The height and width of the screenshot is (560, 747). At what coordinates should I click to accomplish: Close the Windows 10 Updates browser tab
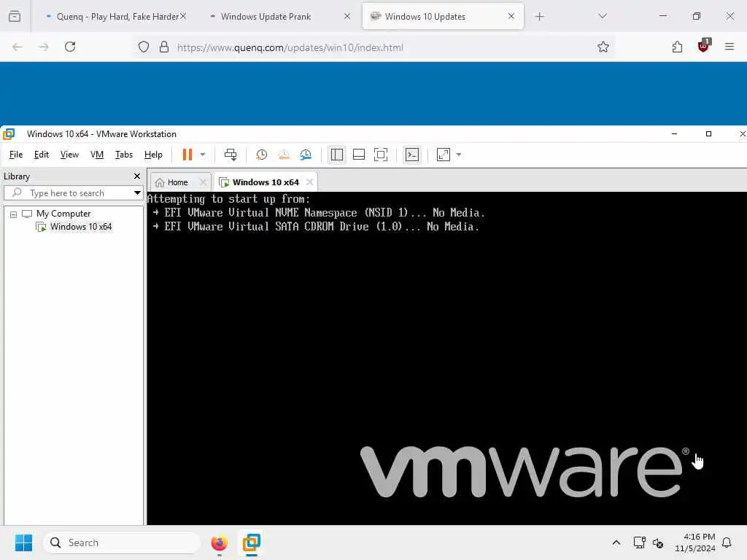511,17
